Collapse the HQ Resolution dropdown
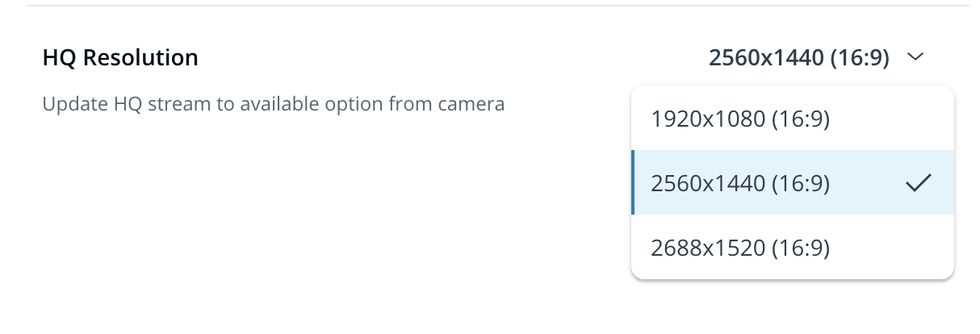 coord(915,58)
